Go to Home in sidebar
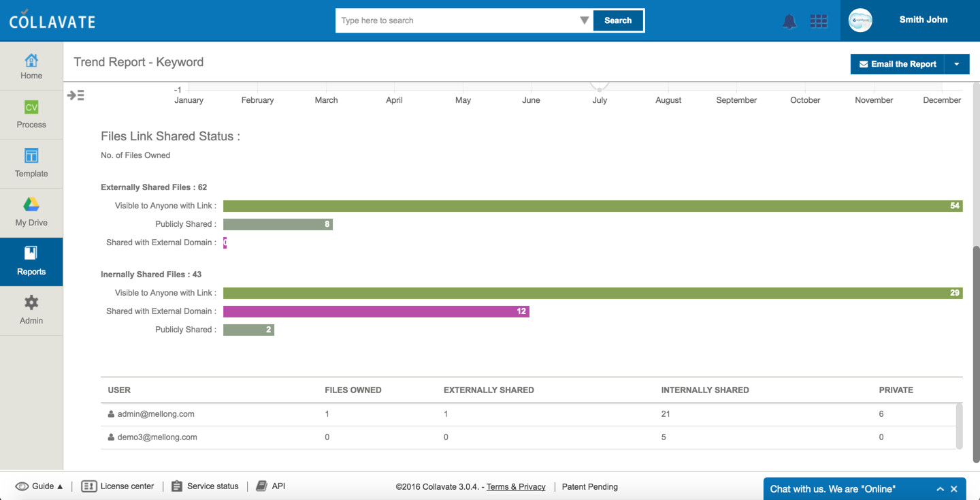The image size is (980, 500). pyautogui.click(x=31, y=67)
